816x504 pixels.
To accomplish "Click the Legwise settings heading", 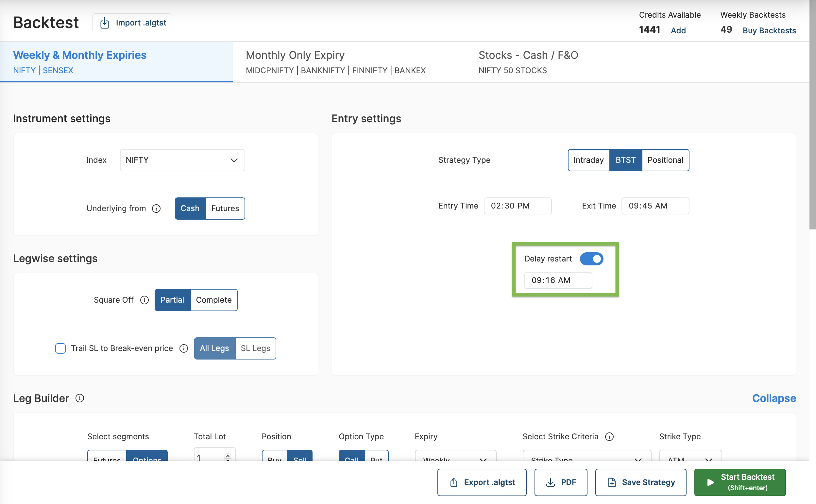I will pos(55,259).
